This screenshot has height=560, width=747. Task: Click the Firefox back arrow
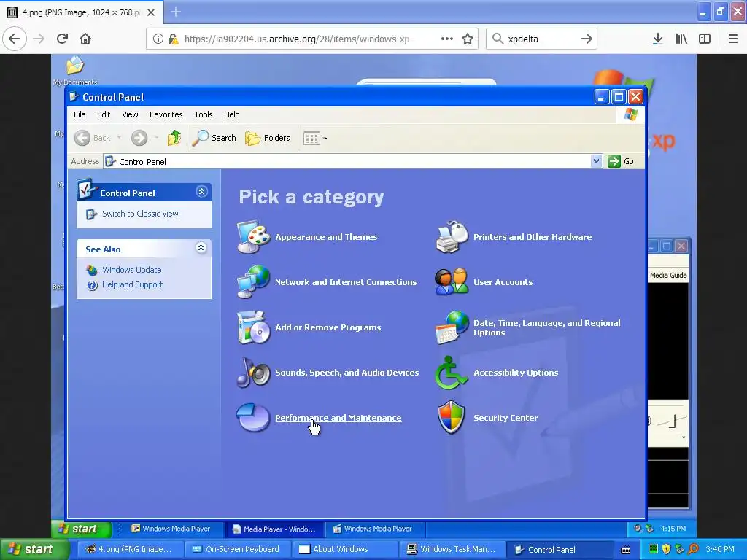click(15, 39)
